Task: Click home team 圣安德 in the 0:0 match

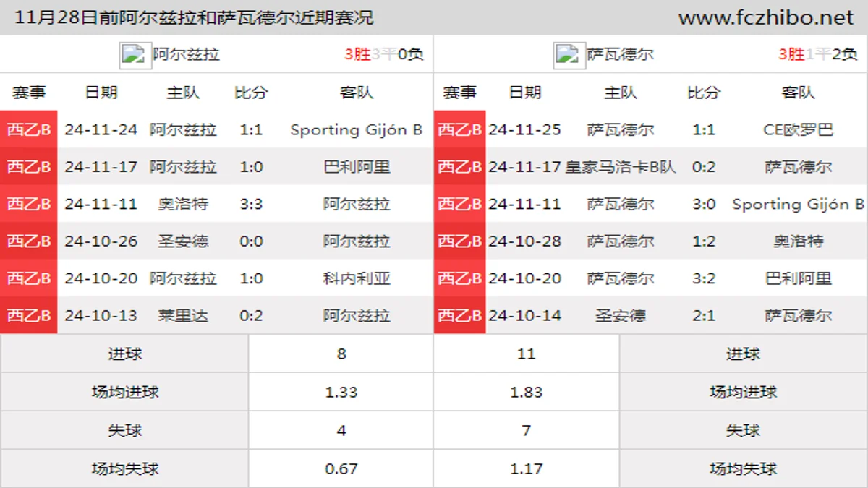Action: tap(183, 241)
